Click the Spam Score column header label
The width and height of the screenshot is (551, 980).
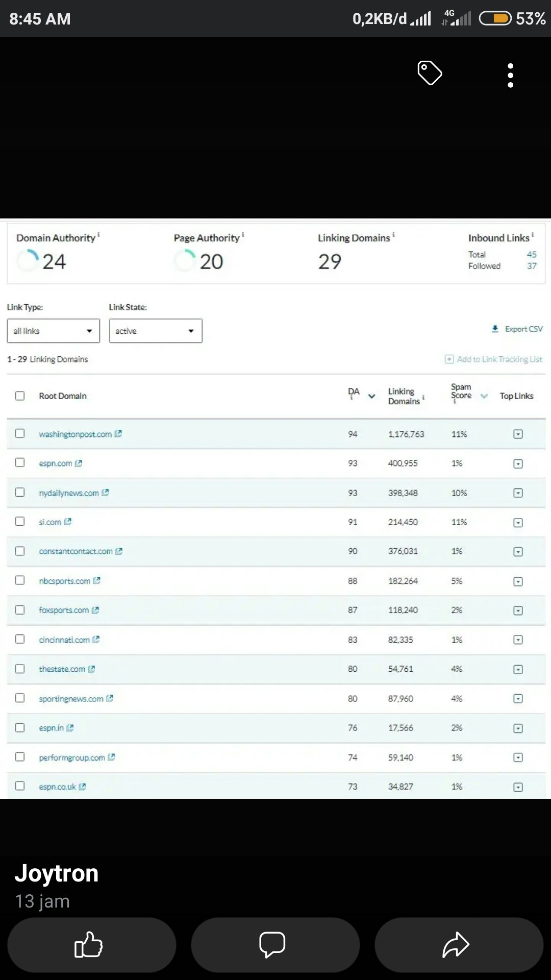(x=461, y=391)
